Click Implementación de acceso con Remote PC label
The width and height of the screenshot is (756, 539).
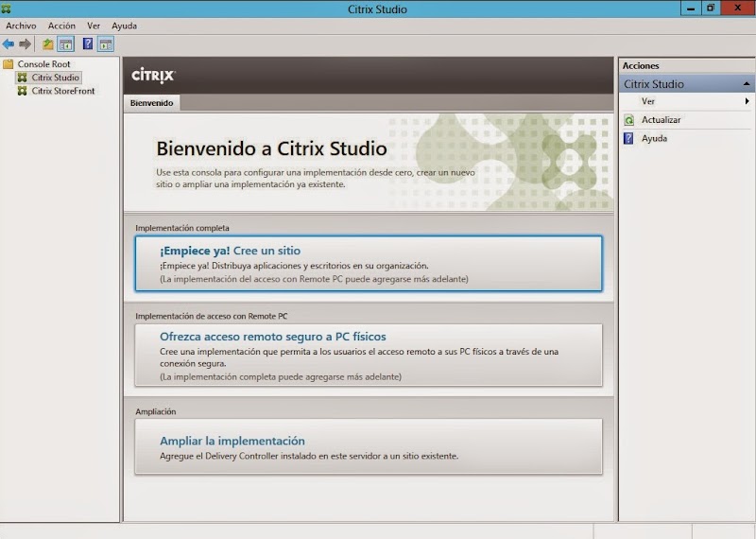click(211, 316)
